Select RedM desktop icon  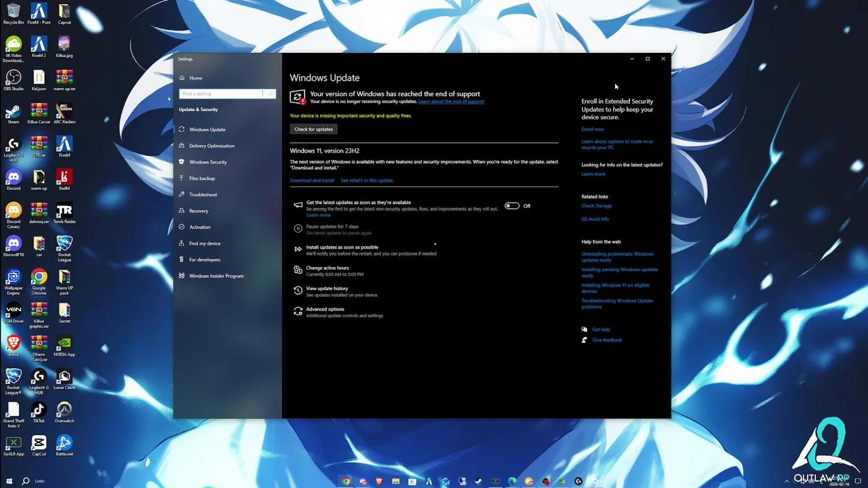pyautogui.click(x=64, y=180)
